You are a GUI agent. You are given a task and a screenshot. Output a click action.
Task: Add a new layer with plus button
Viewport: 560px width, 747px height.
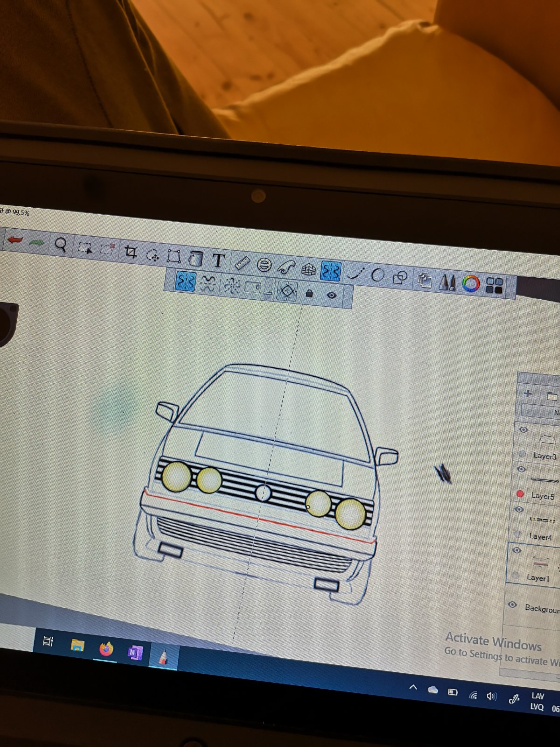tap(528, 393)
